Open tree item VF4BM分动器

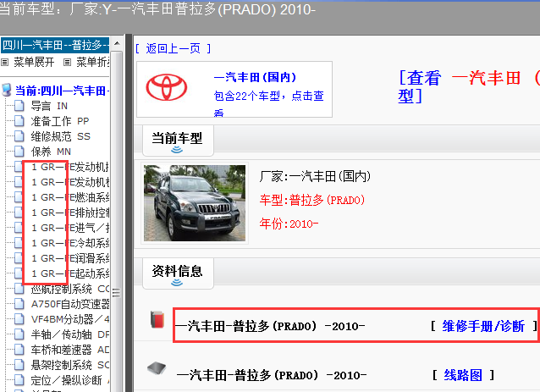70,319
